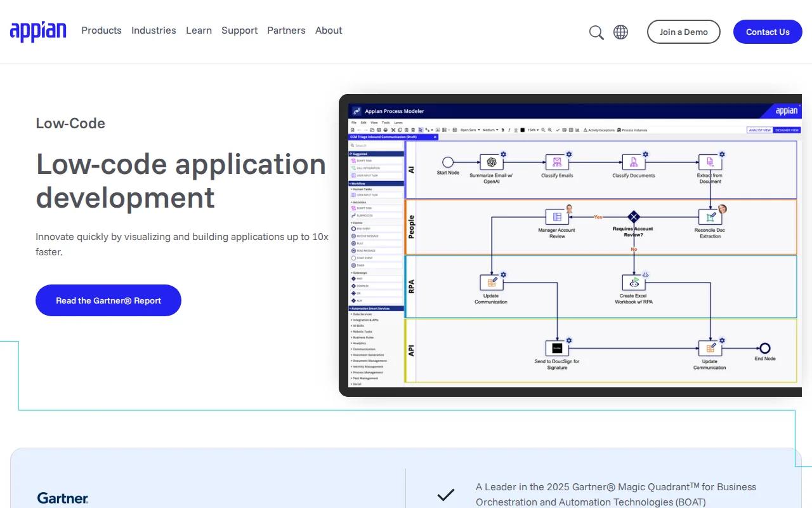The height and width of the screenshot is (508, 812).
Task: Expand the Robotic Tasks group
Action: tap(362, 331)
